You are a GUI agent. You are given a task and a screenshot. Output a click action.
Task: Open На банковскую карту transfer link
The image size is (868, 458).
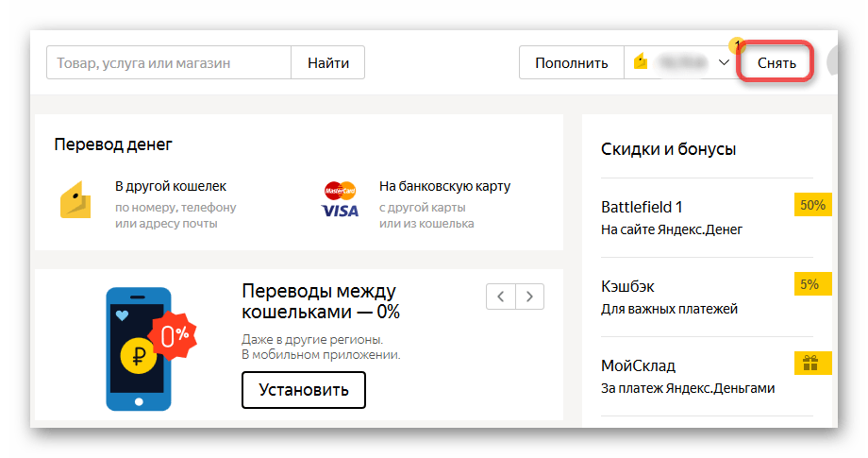pos(444,187)
